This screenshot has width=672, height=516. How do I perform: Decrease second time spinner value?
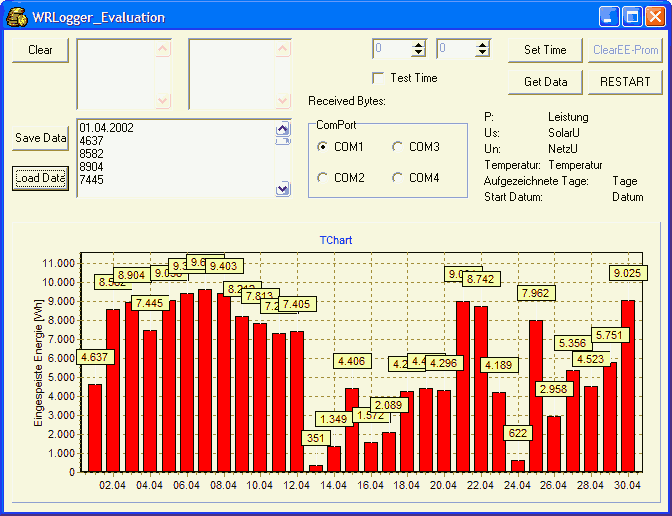483,53
